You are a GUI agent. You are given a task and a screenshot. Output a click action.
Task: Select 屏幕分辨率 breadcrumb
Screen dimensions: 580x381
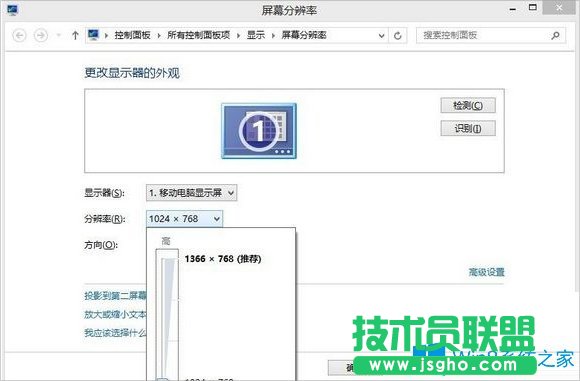coord(304,35)
